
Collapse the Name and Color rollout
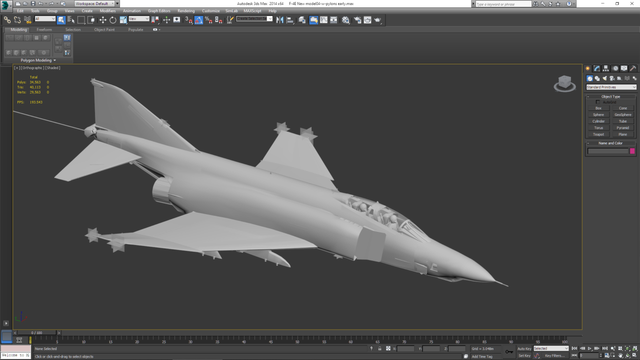click(611, 143)
